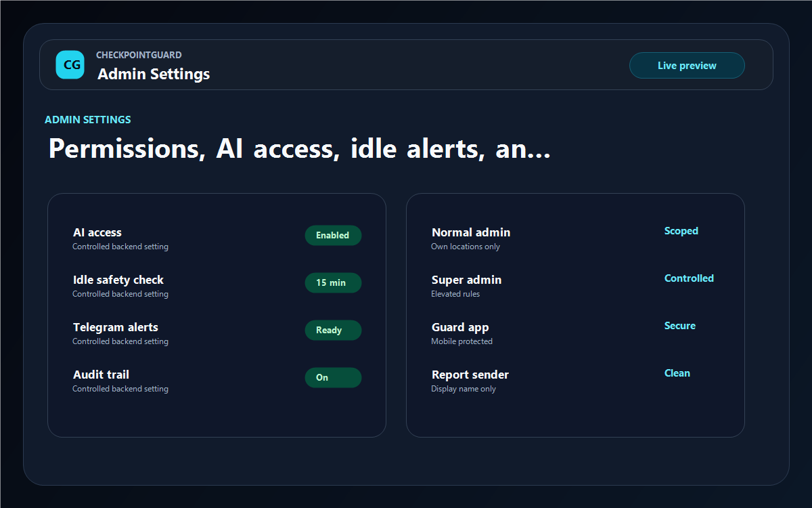
Task: Toggle the AI access Enabled pill
Action: click(333, 235)
